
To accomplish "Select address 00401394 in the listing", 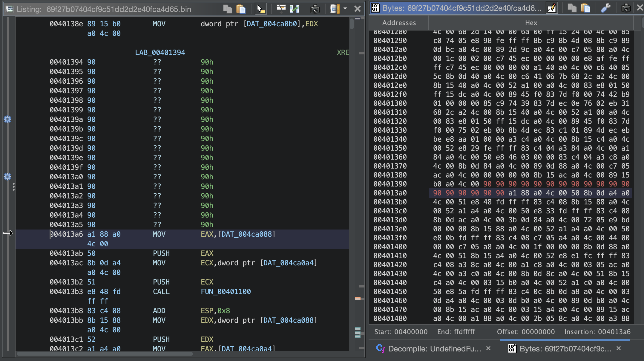I will point(66,62).
